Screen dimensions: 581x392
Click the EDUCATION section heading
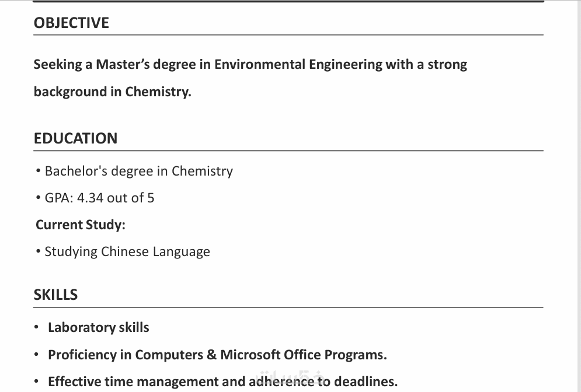pyautogui.click(x=75, y=138)
